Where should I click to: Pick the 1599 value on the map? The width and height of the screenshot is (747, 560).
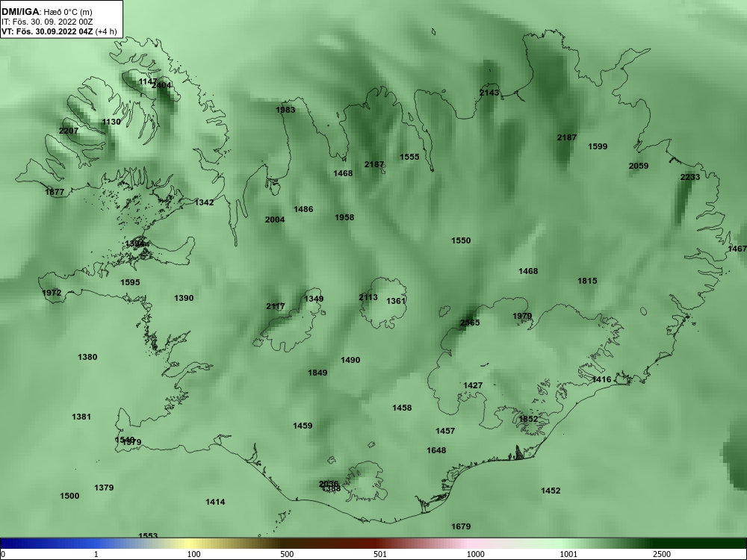pyautogui.click(x=598, y=146)
